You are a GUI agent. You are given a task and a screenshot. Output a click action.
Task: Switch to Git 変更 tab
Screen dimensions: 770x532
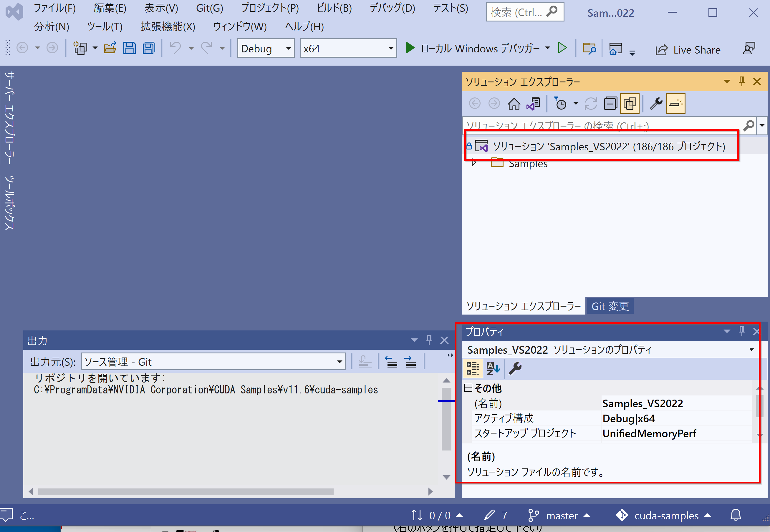pos(610,306)
